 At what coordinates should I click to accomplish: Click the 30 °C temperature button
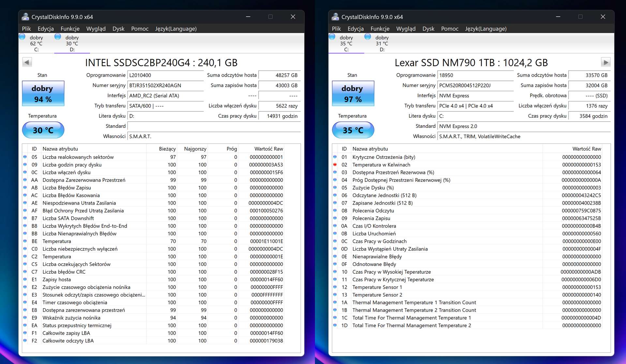(43, 130)
